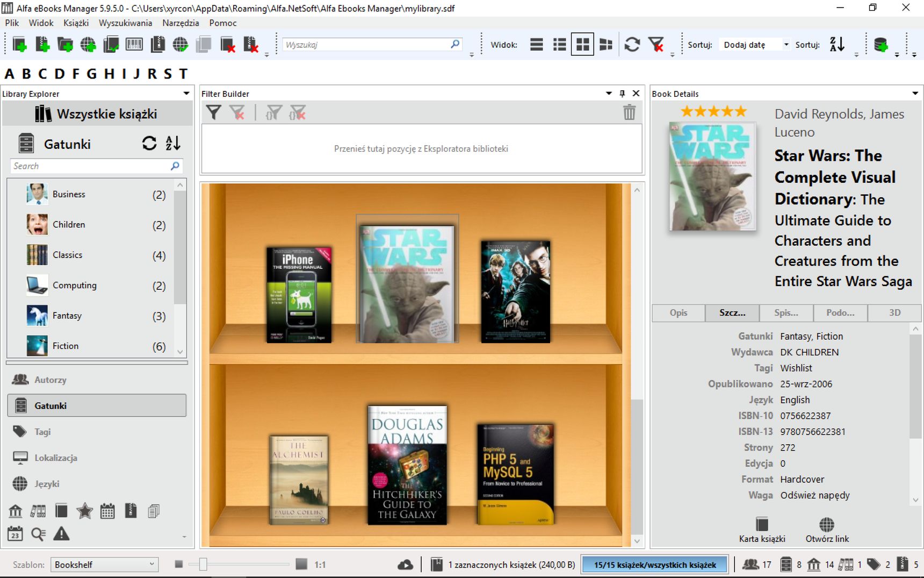924x578 pixels.
Task: Click the calendar grid icon in the explorer panel
Action: [x=107, y=511]
